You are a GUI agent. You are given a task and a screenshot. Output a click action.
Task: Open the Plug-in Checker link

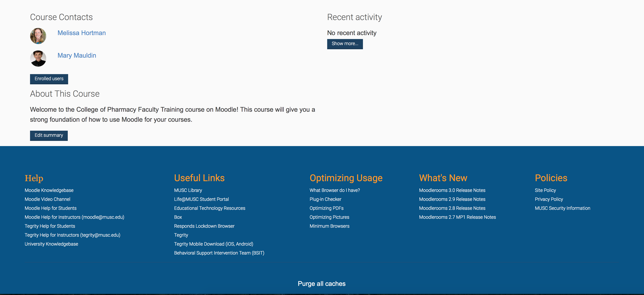coord(325,199)
